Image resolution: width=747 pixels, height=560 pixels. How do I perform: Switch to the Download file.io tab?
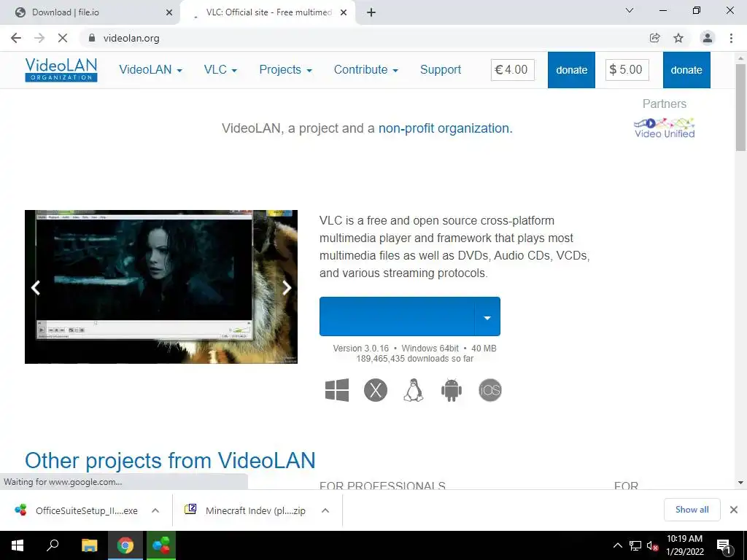90,12
